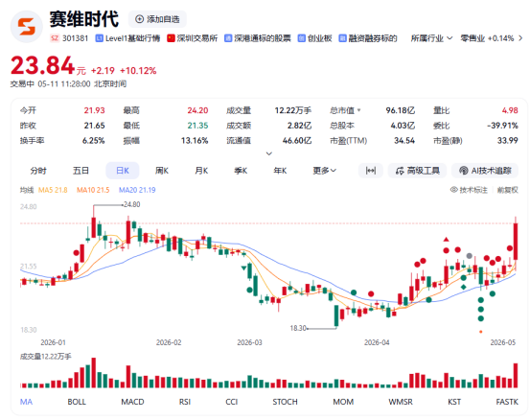Click the 最低 21.35 value
530x420 pixels.
(197, 126)
